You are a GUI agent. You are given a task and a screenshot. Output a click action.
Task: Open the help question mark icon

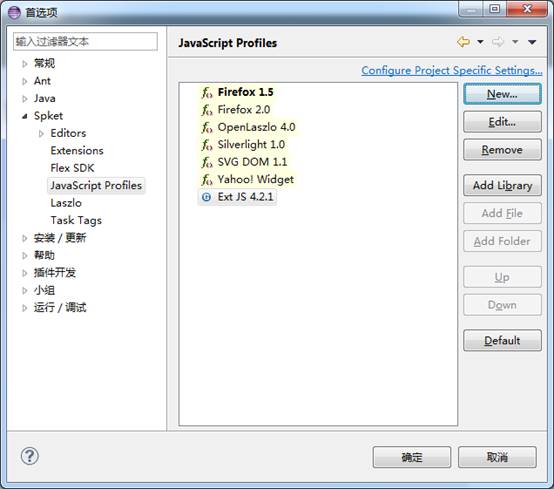coord(30,456)
